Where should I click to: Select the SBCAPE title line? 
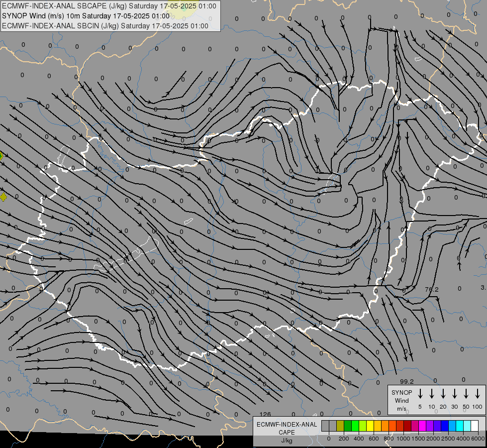point(109,6)
